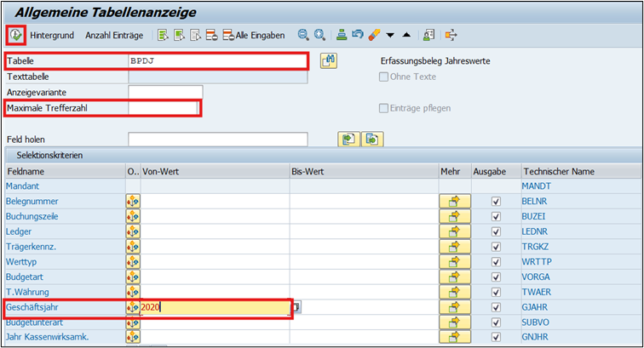
Task: Click the black up-arrow in toolbar
Action: click(406, 35)
